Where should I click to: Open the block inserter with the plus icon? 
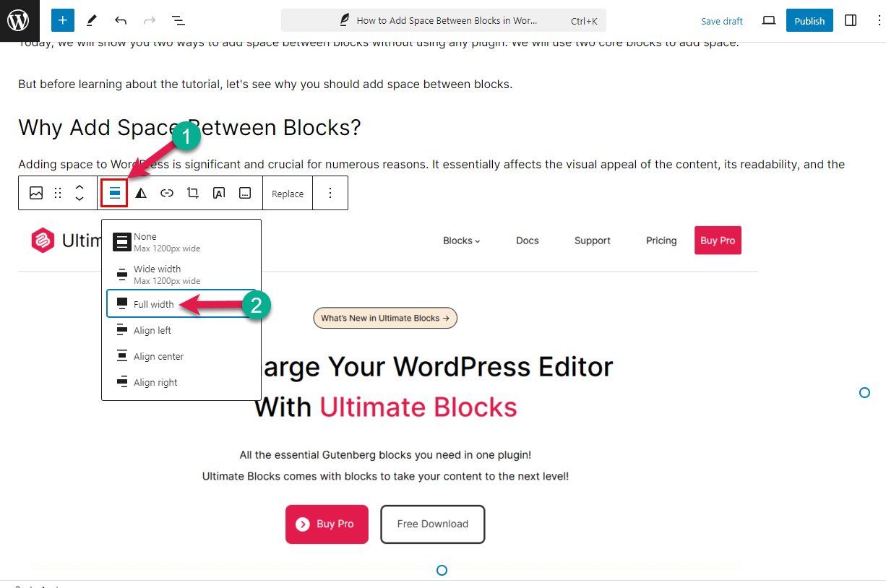point(62,20)
